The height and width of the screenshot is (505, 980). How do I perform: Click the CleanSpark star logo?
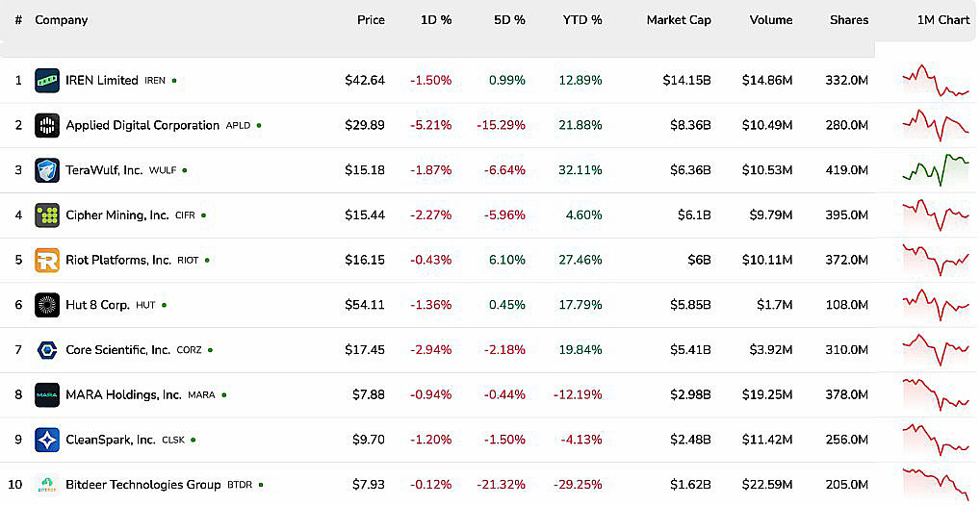pos(47,441)
